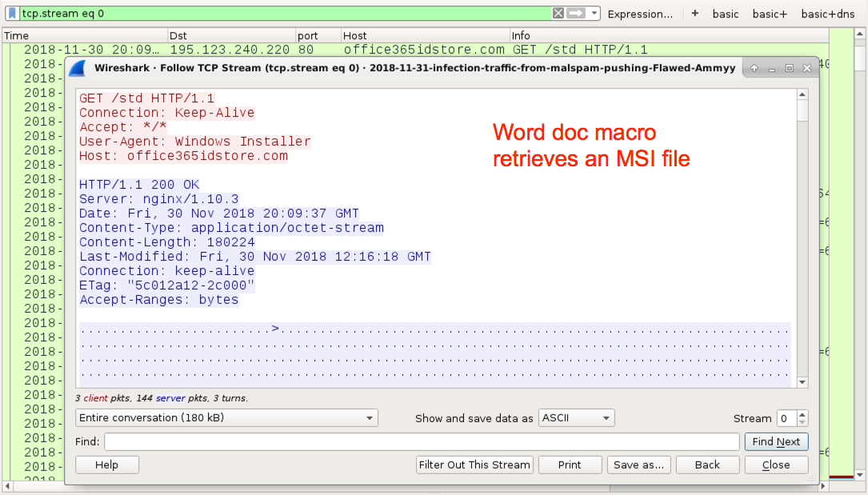This screenshot has width=868, height=495.
Task: Click the Connection: Keep-Alive request line
Action: point(166,113)
